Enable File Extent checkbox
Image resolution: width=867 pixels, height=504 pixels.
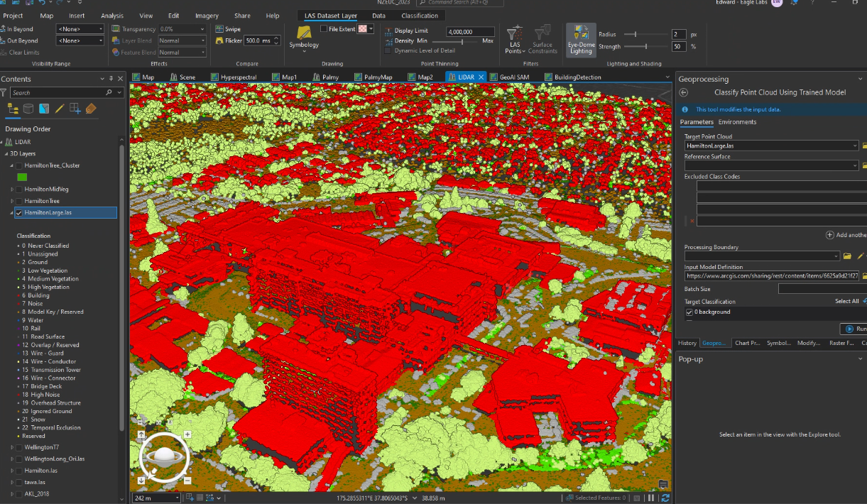point(324,29)
